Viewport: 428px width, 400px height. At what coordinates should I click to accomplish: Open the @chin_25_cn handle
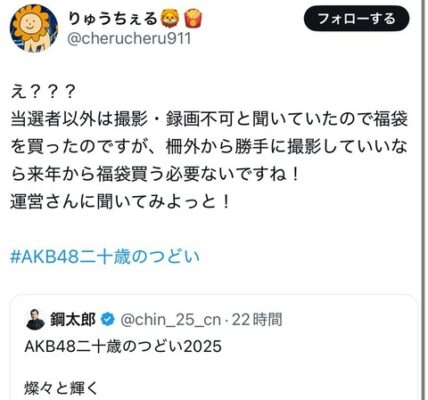coord(170,320)
